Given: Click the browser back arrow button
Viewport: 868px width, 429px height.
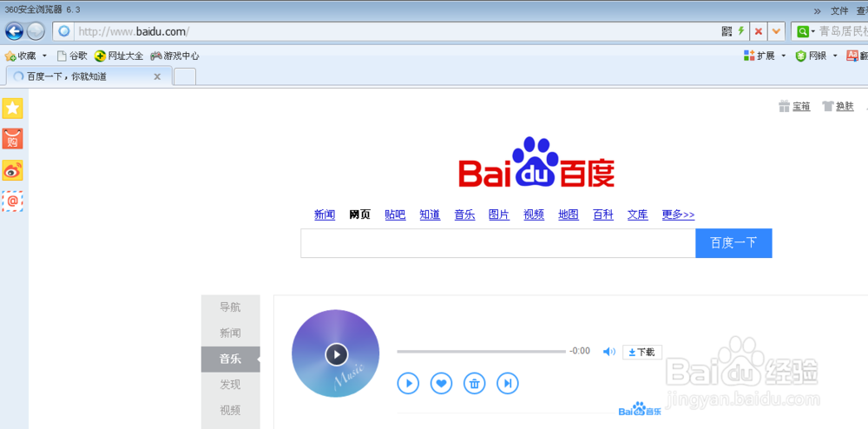Looking at the screenshot, I should tap(14, 31).
